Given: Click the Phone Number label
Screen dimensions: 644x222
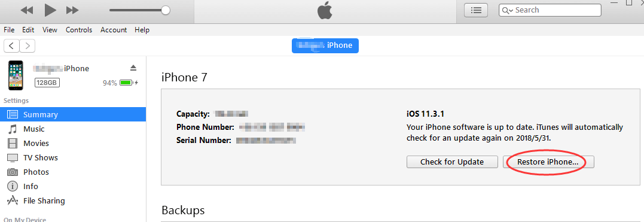Looking at the screenshot, I should pos(205,127).
